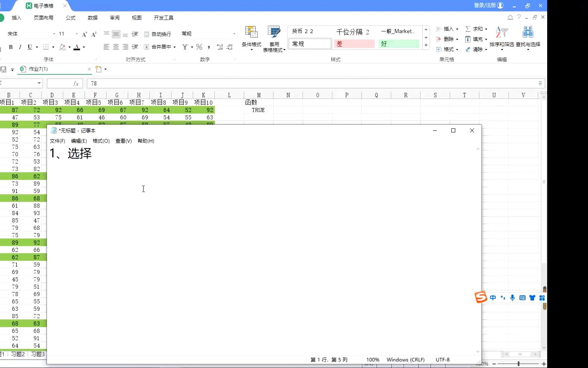This screenshot has width=588, height=368.
Task: Select the 习题3 sheet tab
Action: 37,354
